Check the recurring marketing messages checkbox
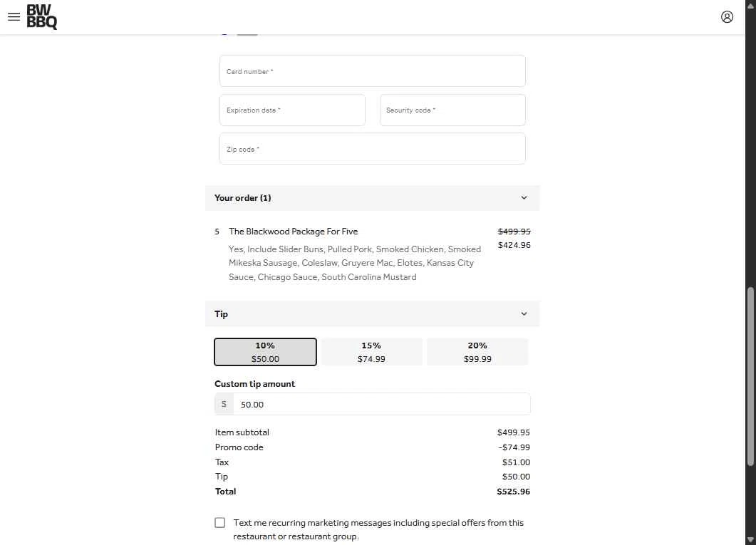This screenshot has height=545, width=756. tap(220, 522)
